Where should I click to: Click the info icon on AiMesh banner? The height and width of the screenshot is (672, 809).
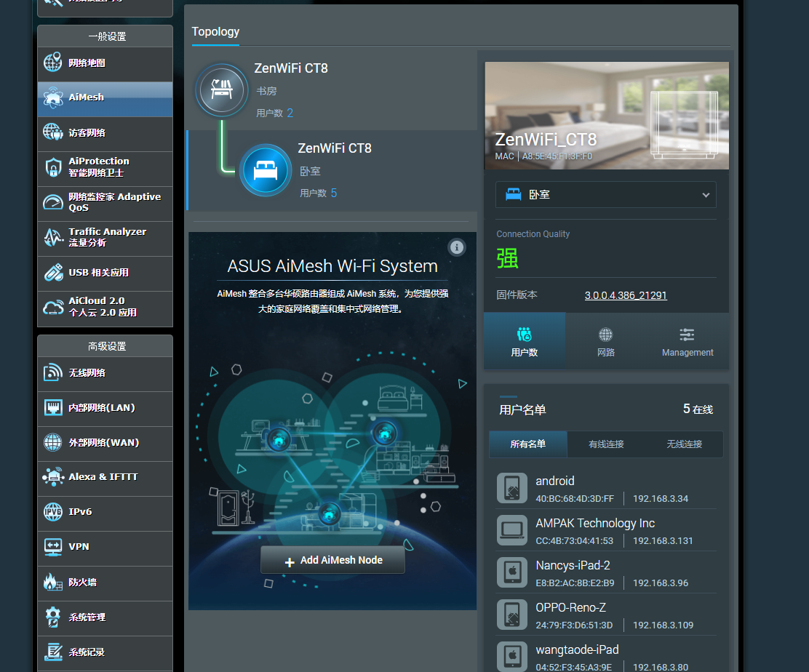point(457,247)
